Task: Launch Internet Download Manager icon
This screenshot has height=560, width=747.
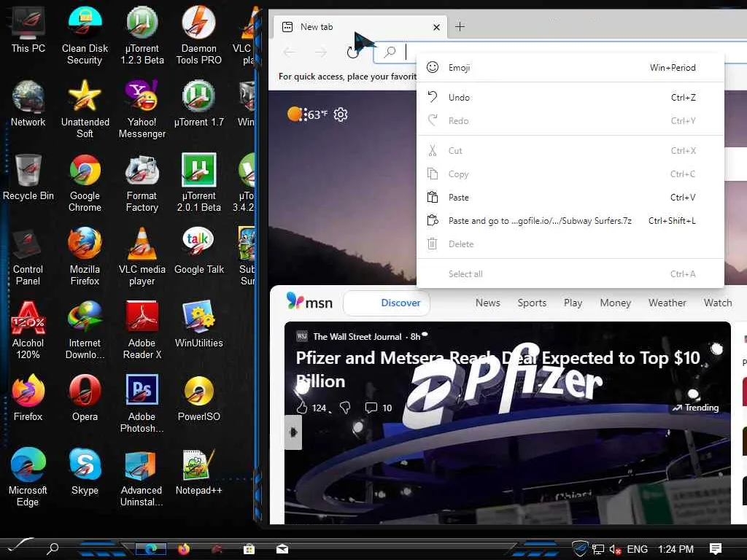Action: (x=85, y=330)
